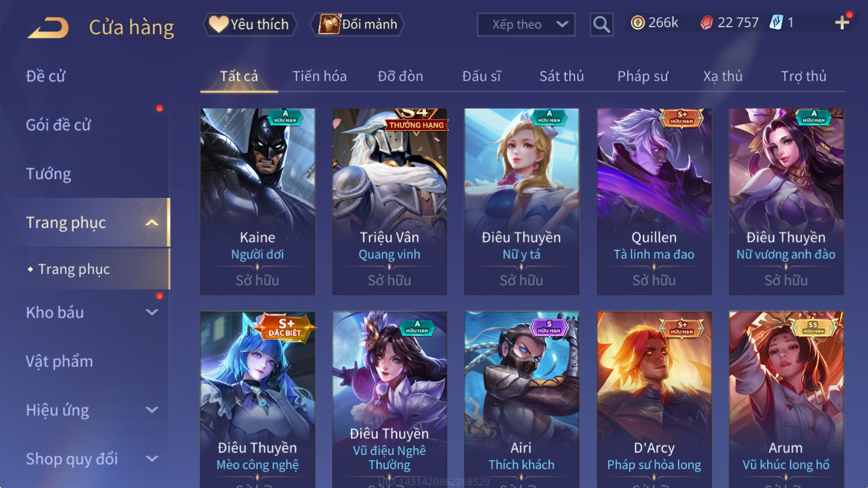The image size is (868, 488).
Task: Click the red ruby currency icon
Action: 707,23
